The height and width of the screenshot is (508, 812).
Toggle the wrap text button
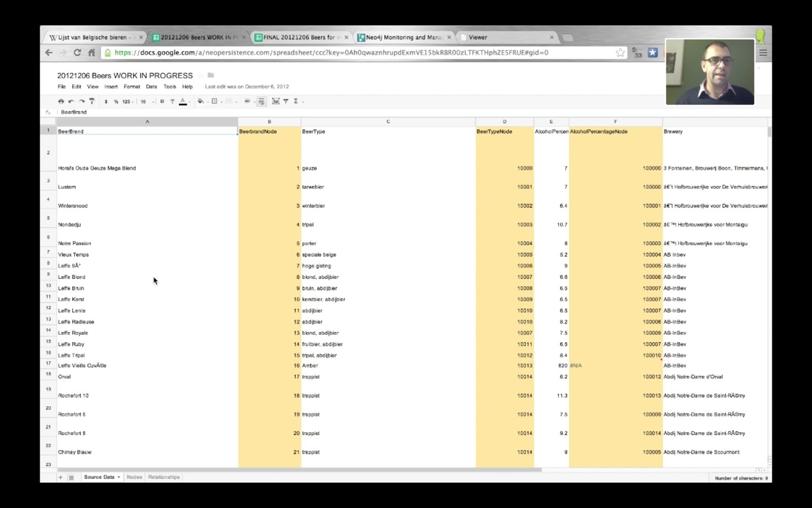tap(261, 102)
